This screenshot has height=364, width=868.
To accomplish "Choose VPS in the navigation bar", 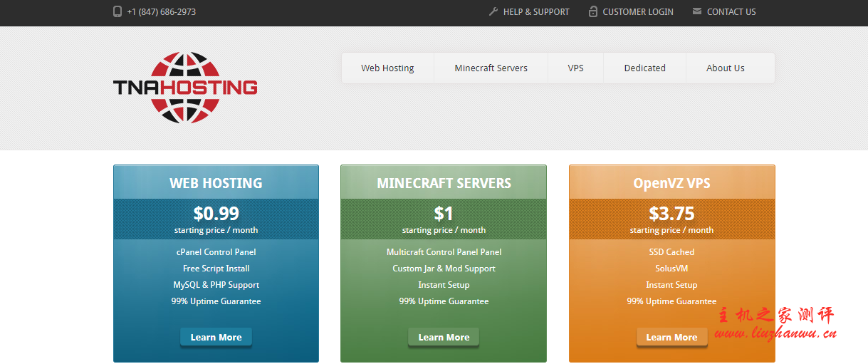I will click(x=575, y=68).
